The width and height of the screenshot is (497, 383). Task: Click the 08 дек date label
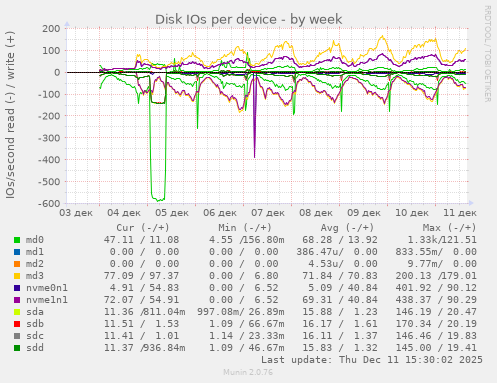316,213
